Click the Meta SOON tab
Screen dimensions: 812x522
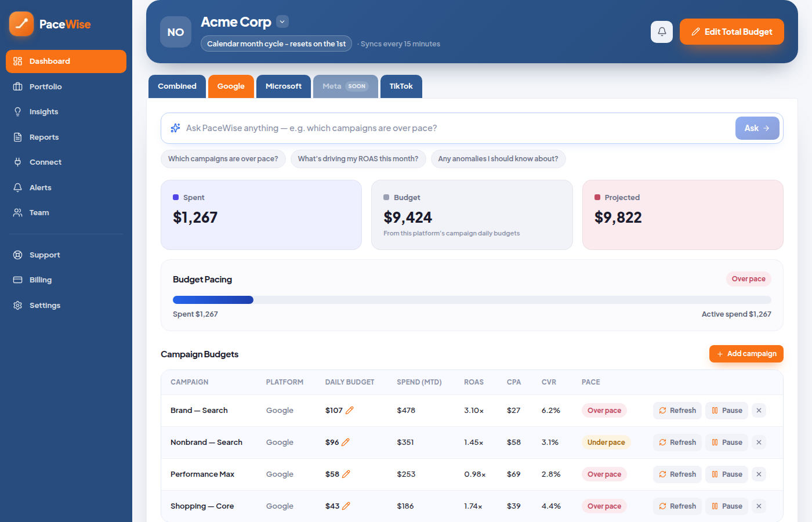click(x=346, y=86)
